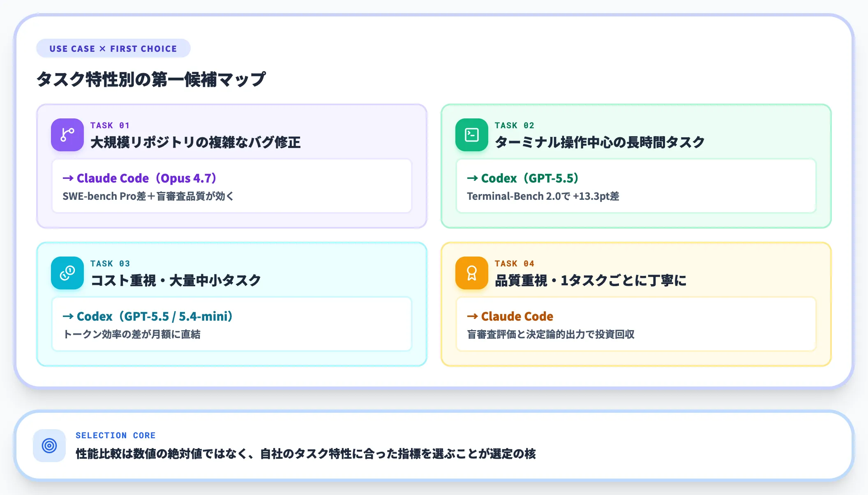Click the TASK 03 label
The image size is (868, 495).
(110, 264)
